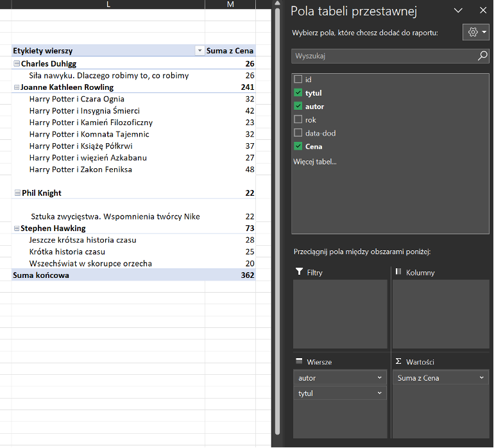Screen dimensions: 494x448
Task: Uncheck the Cena field checkbox
Action: (298, 146)
